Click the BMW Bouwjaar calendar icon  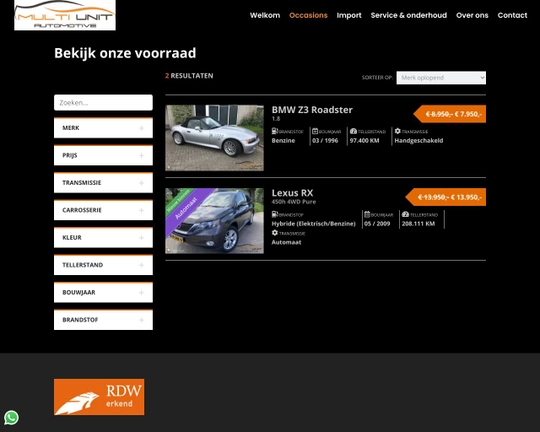[x=315, y=131]
